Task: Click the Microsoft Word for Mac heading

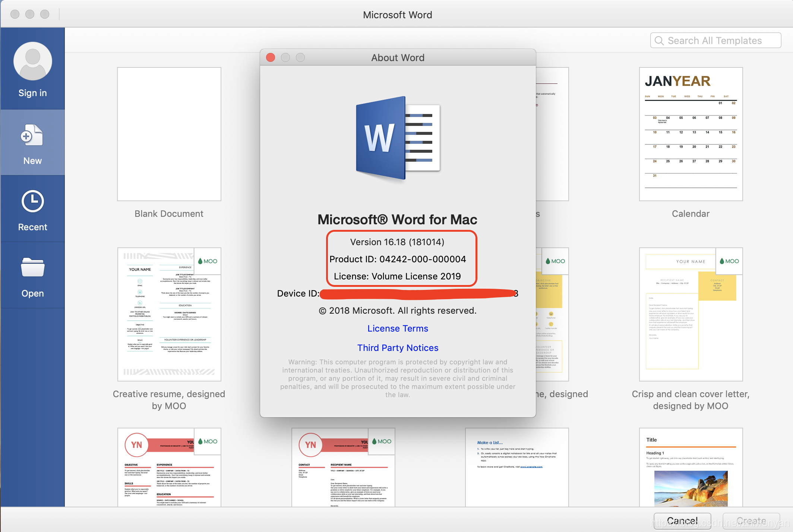Action: tap(397, 219)
